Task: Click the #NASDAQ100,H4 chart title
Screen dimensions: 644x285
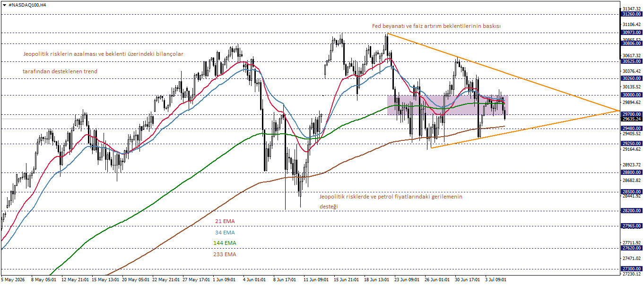Action: [x=27, y=5]
